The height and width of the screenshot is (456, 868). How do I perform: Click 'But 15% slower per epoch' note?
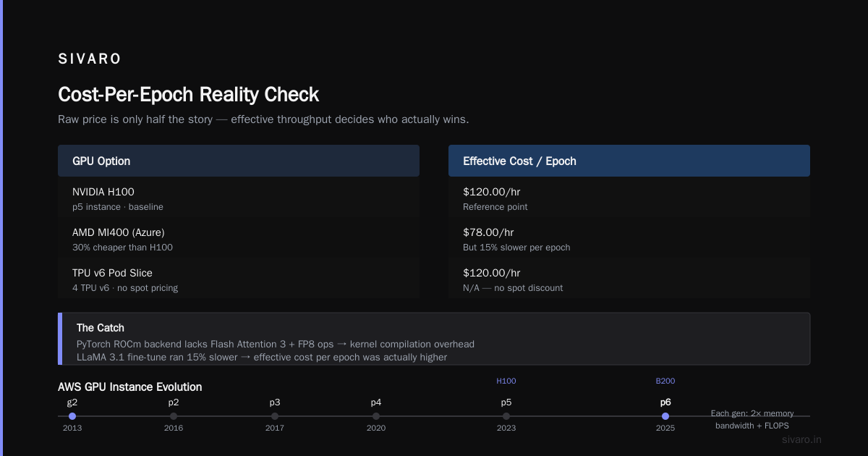pos(516,248)
